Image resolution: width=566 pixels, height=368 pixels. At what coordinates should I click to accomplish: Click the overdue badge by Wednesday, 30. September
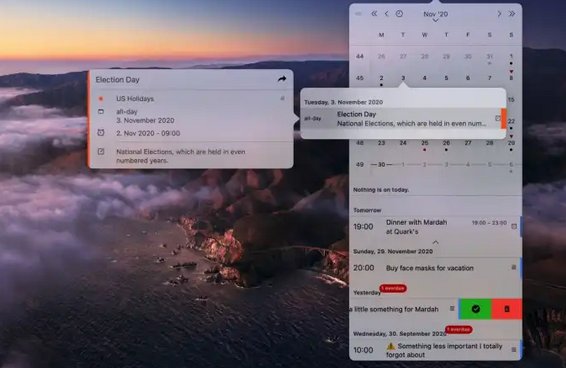[x=459, y=329]
